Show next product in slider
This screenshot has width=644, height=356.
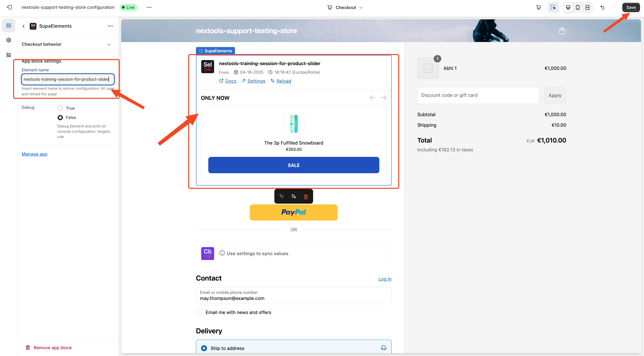pos(384,98)
